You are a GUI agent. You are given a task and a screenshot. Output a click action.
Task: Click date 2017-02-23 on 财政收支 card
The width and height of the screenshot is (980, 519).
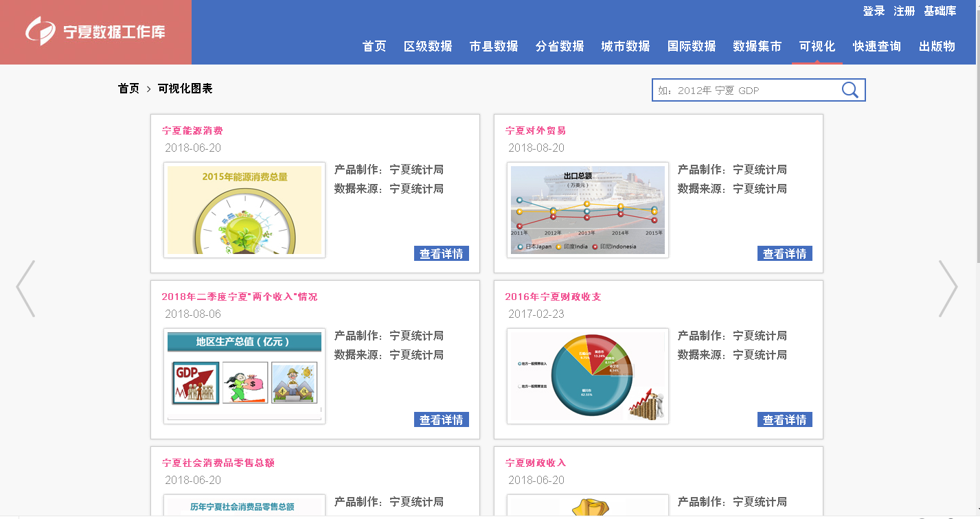(536, 314)
